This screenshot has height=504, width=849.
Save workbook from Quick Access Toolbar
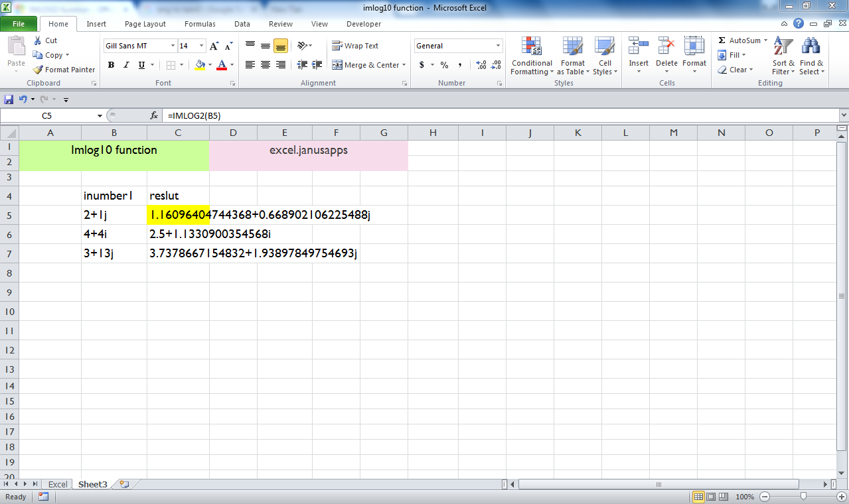coord(9,99)
